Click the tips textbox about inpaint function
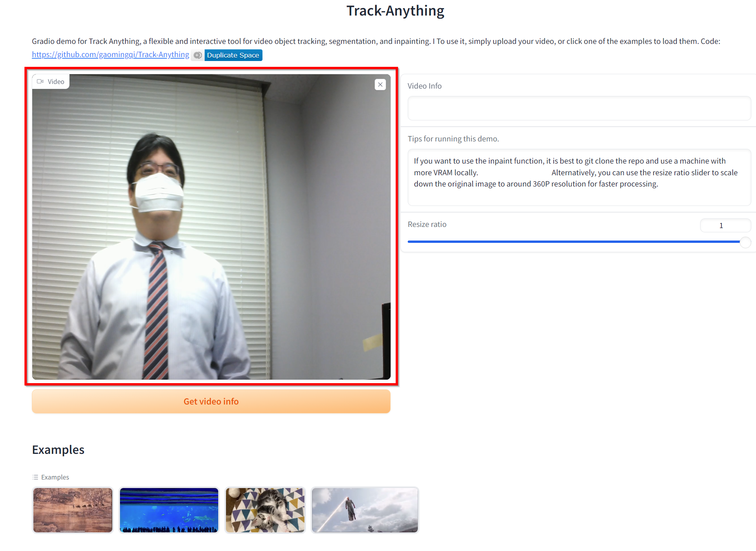Viewport: 756px width, 551px height. click(x=579, y=177)
